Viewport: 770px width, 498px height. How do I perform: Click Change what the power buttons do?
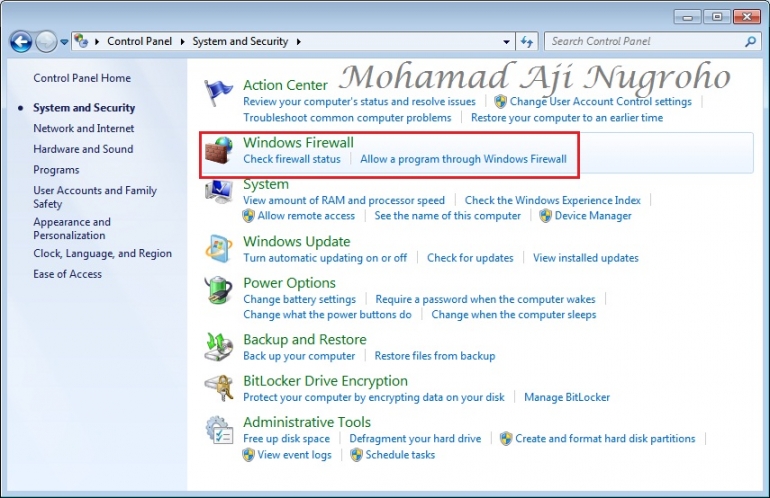[x=327, y=315]
